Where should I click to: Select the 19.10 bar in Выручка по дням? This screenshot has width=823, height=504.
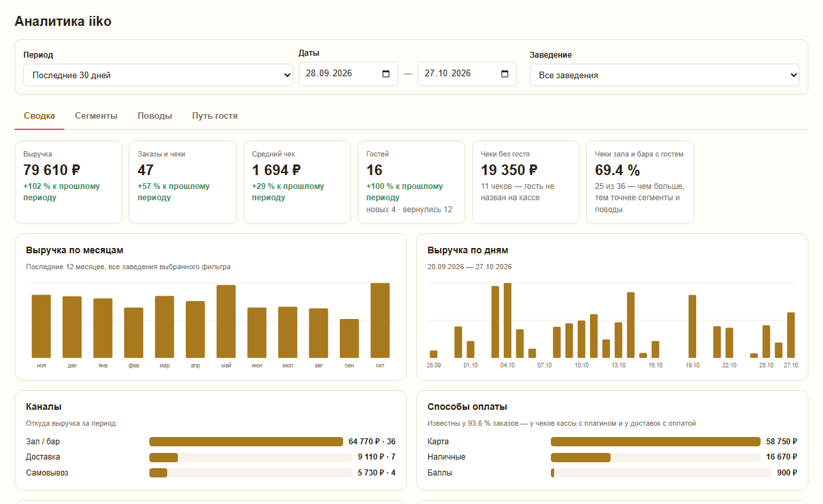[x=692, y=326]
